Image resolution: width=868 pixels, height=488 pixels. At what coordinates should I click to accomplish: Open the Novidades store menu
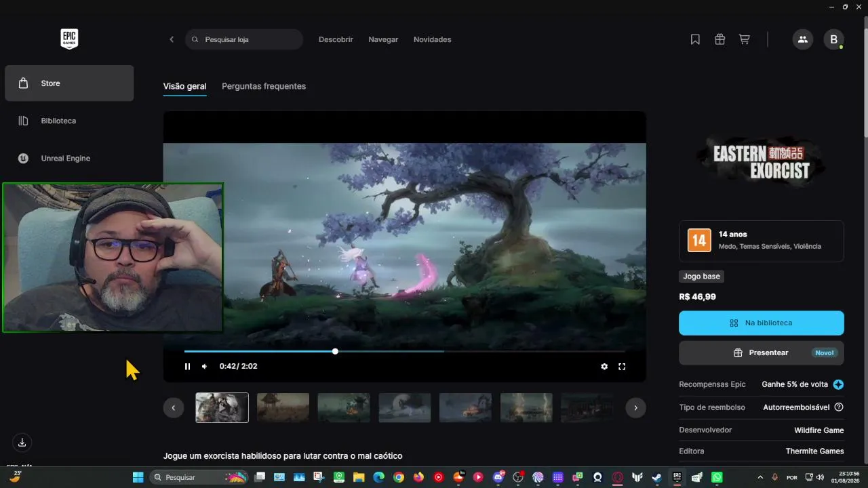tap(433, 39)
